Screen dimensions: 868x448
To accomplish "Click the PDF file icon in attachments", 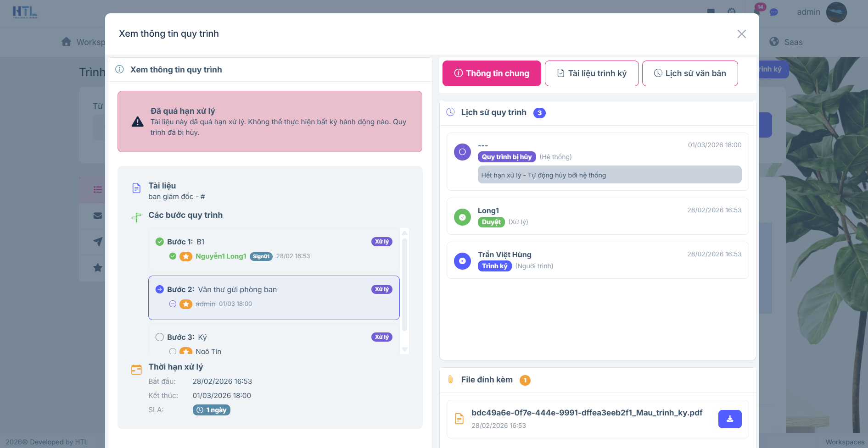I will 459,419.
